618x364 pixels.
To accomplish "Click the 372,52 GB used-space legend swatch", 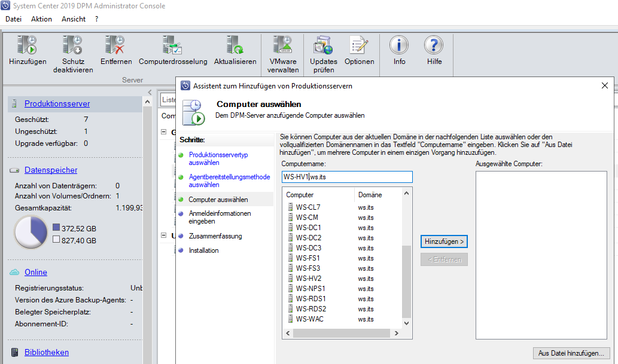I will tap(56, 227).
